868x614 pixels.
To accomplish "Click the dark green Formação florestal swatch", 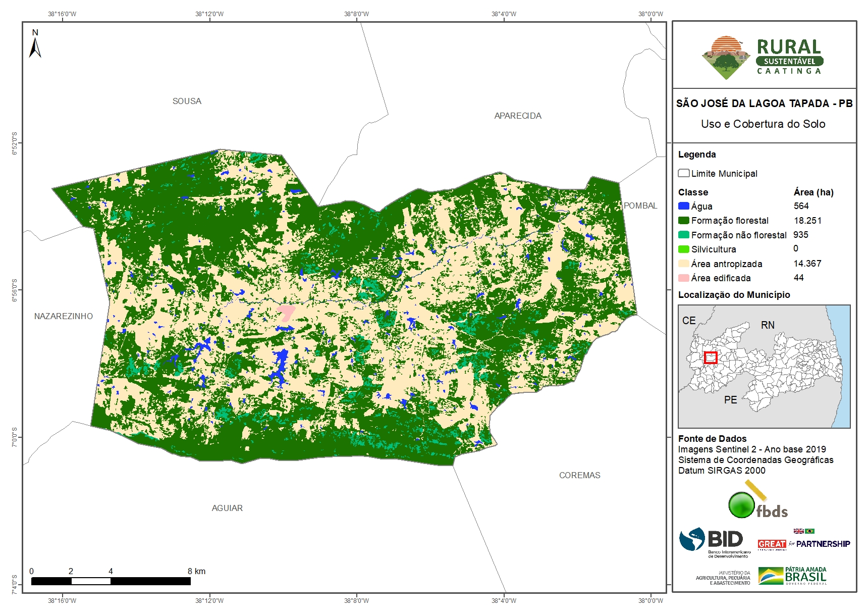I will click(x=684, y=220).
